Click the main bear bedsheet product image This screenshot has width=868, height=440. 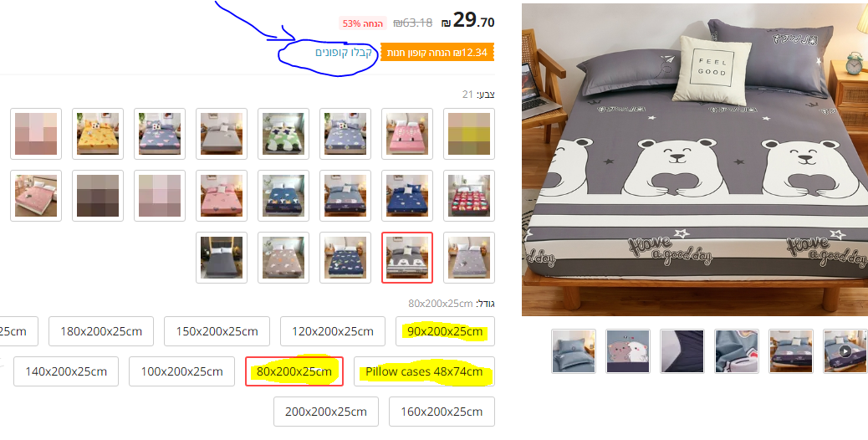click(x=695, y=160)
